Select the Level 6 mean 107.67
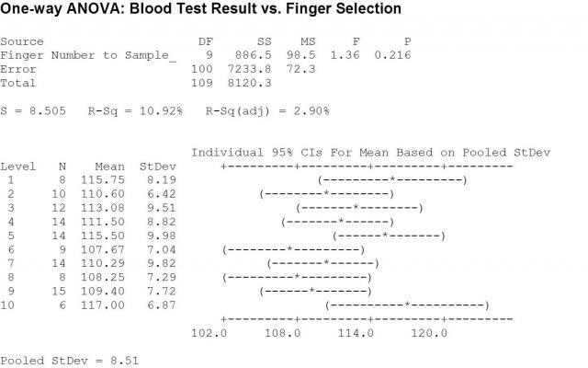The image size is (588, 368). coord(108,249)
